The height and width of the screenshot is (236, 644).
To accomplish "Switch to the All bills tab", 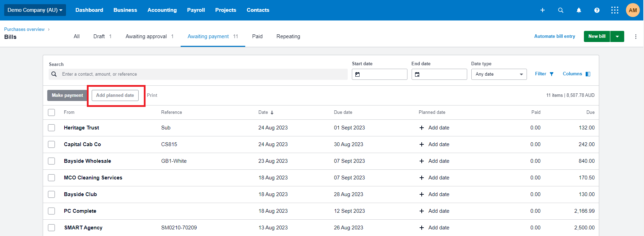I will coord(77,36).
